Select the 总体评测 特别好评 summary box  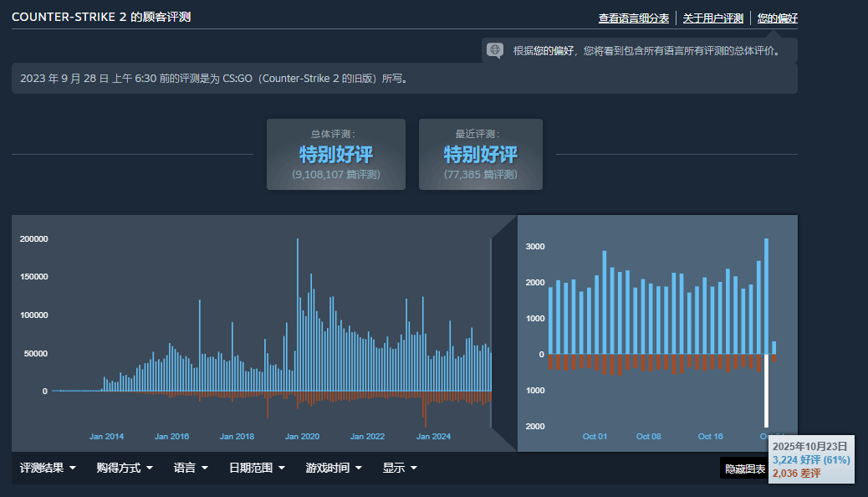tap(335, 154)
